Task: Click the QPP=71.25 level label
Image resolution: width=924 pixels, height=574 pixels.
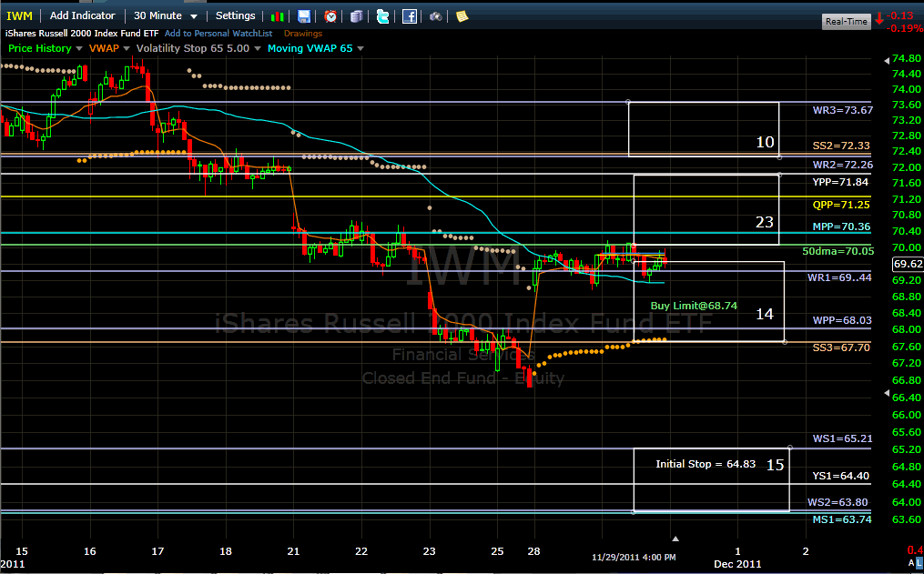Action: point(841,205)
